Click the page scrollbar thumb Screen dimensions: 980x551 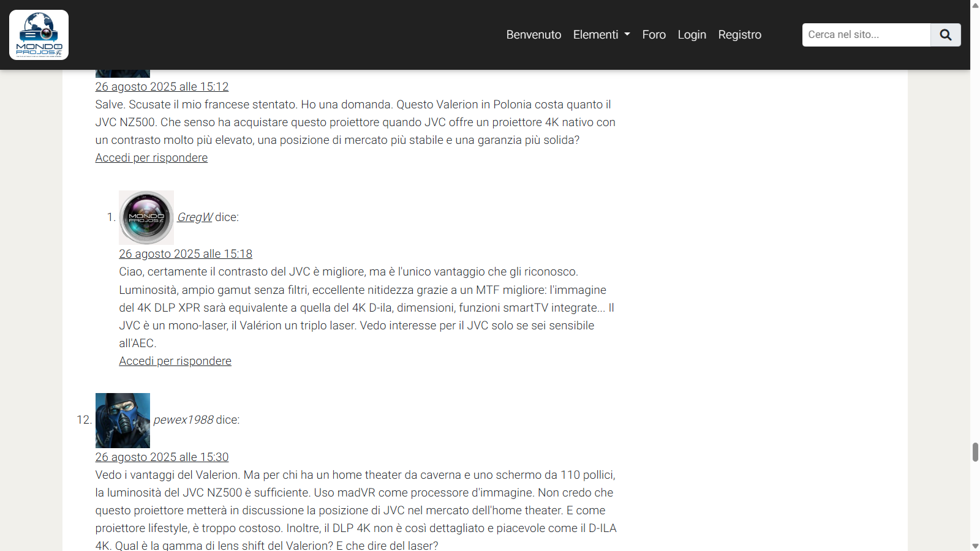tap(975, 452)
